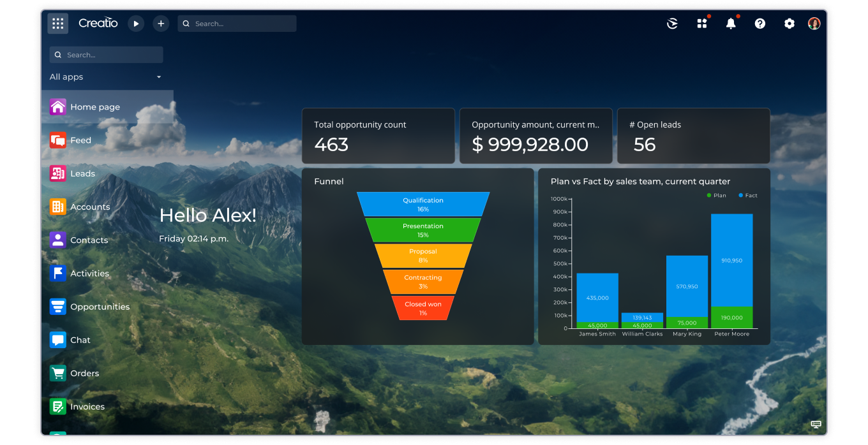Click the Chat bubble icon in sidebar
Screen dimensions: 868x445
(57, 340)
